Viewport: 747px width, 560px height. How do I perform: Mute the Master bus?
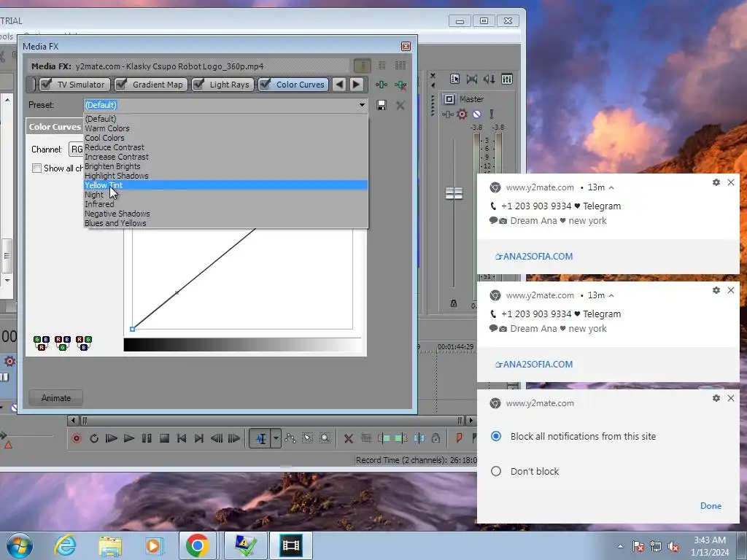click(477, 114)
